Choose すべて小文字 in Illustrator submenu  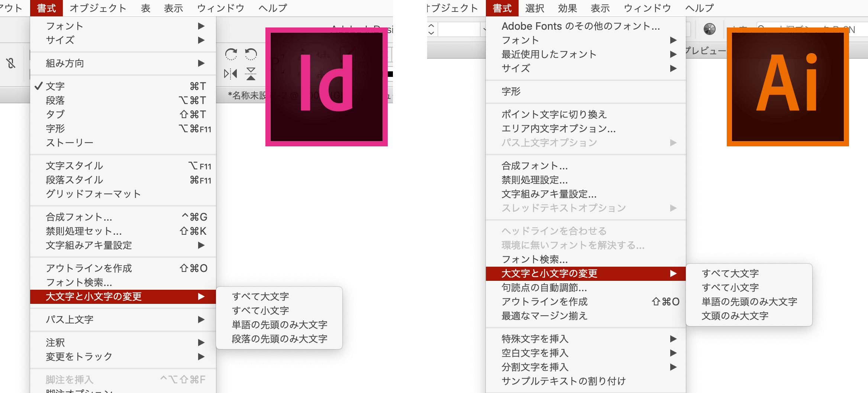click(749, 288)
